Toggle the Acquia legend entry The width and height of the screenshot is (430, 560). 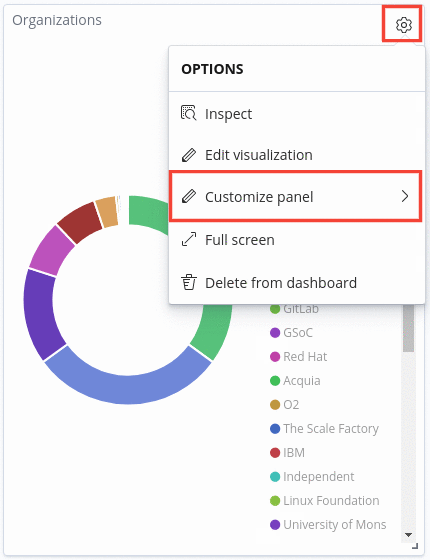pyautogui.click(x=295, y=381)
